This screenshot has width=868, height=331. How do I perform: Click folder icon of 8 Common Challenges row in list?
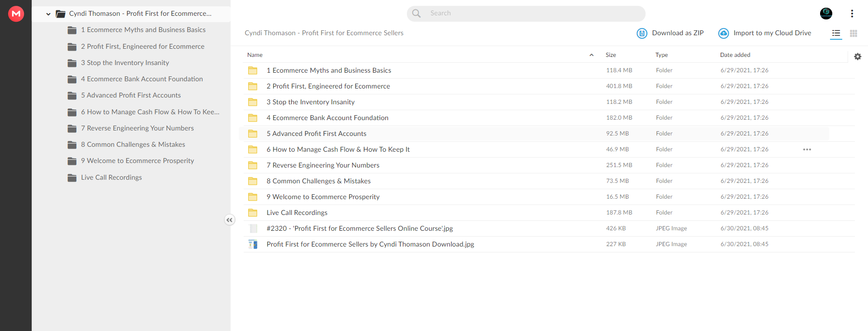[253, 181]
